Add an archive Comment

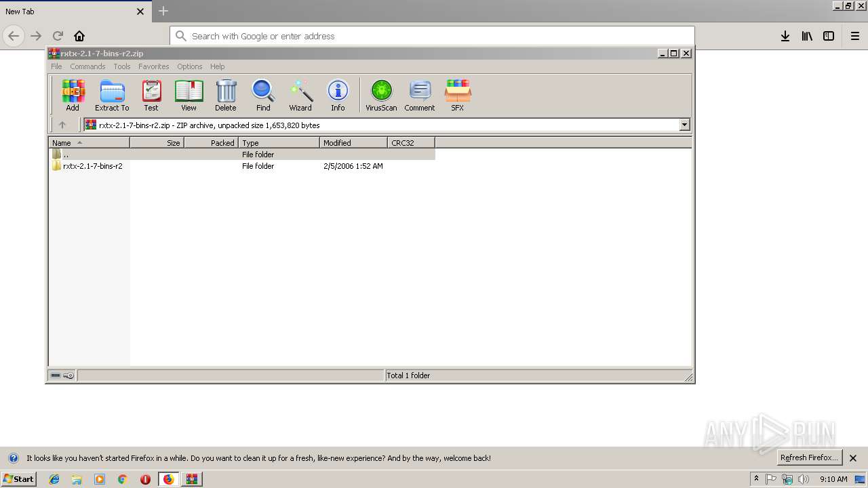tap(420, 95)
